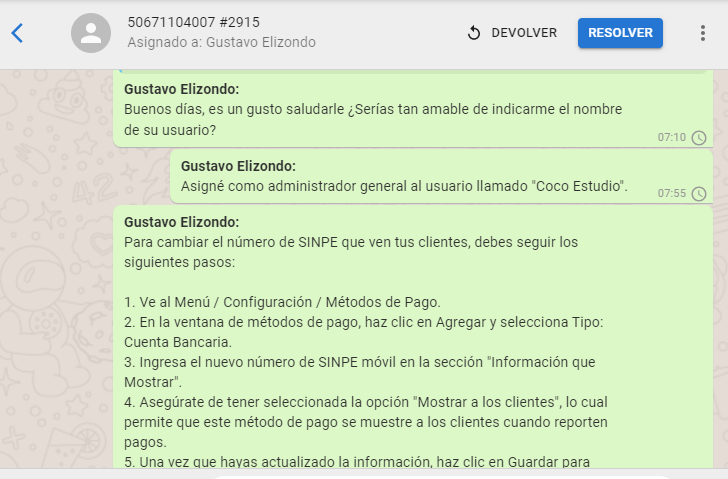728x479 pixels.
Task: Go back using the blue back arrow
Action: [x=17, y=33]
